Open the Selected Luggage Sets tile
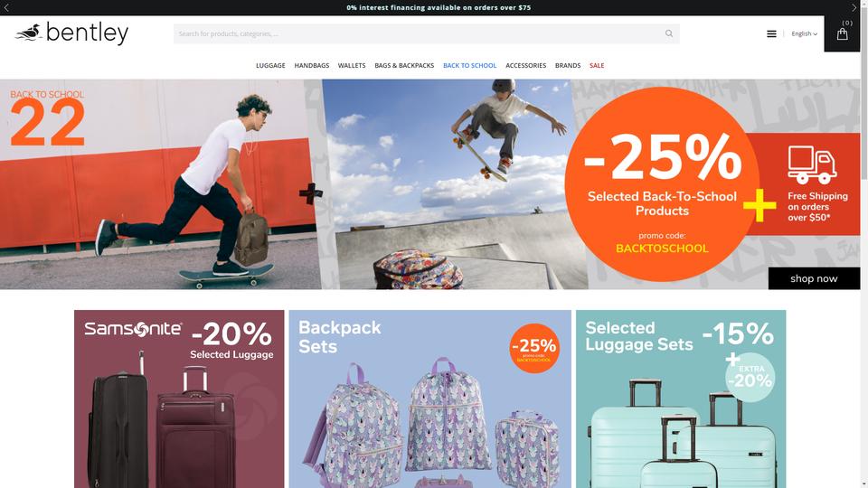868x488 pixels. (x=681, y=399)
